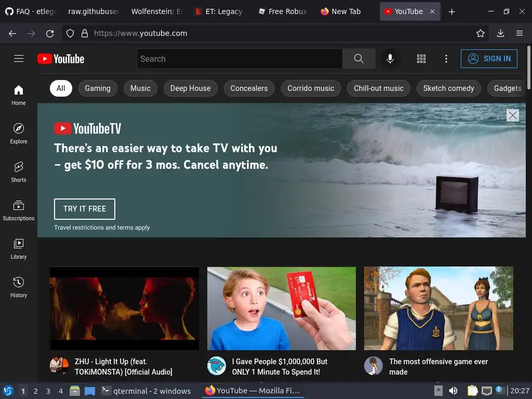Click ZHU video channel avatar
Viewport: 532px width, 399px height.
point(59,366)
